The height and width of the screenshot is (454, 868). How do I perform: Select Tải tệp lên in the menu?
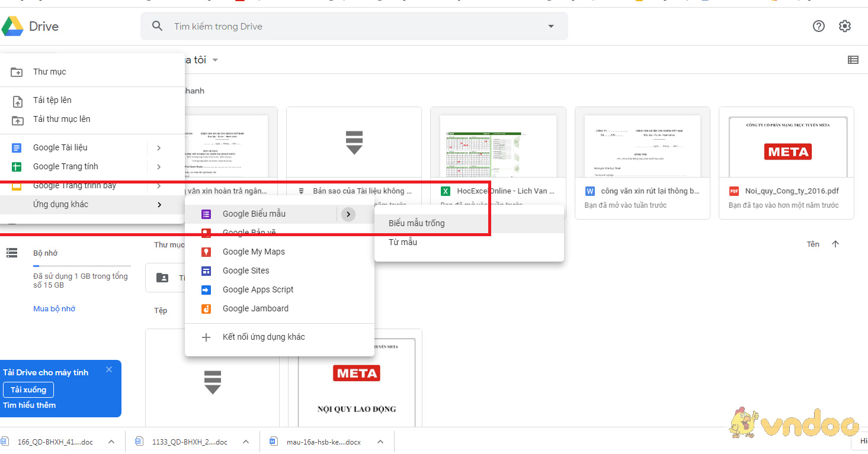click(51, 99)
